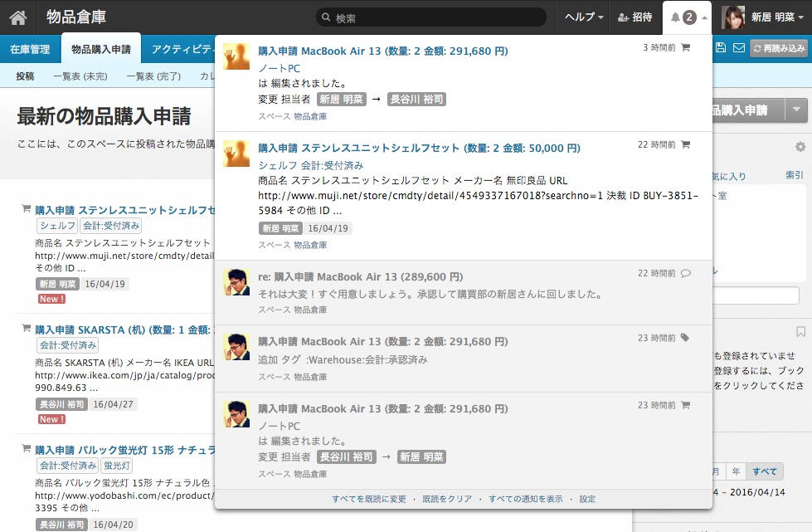Click New! badge under ステンレス entry

[51, 299]
